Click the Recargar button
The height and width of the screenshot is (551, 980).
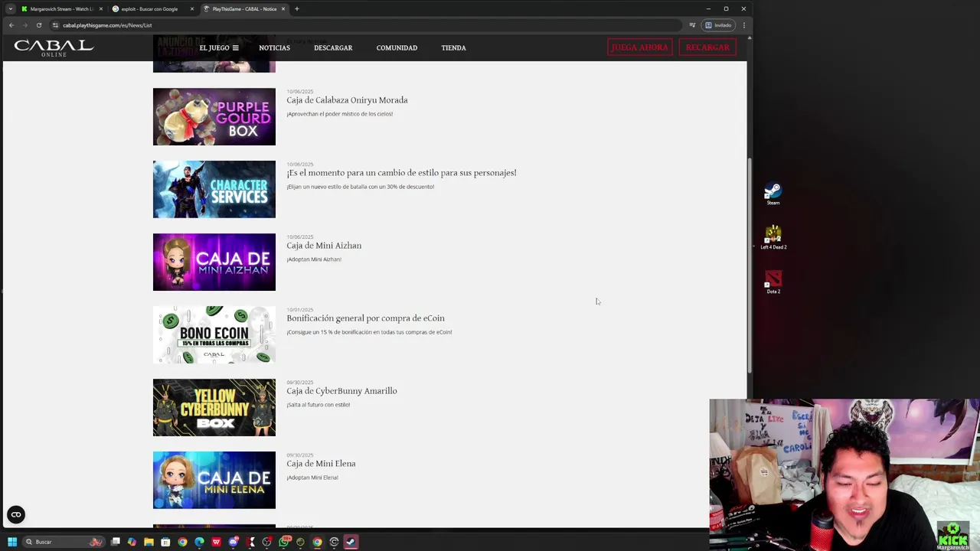(707, 47)
